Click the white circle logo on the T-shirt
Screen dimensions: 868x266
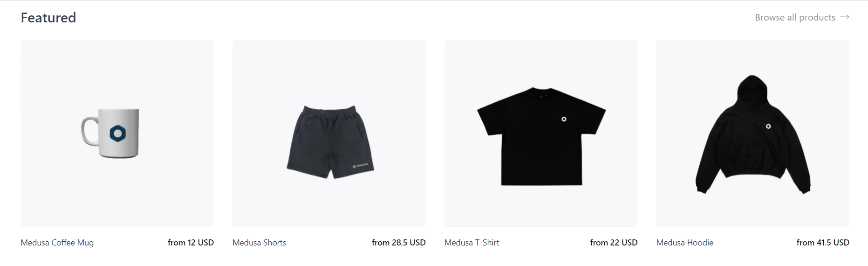coord(564,119)
